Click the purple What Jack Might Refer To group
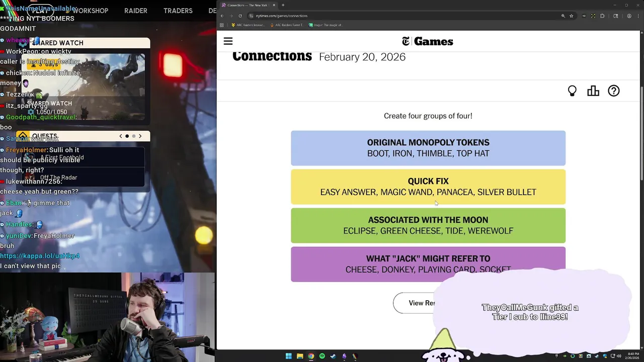The height and width of the screenshot is (362, 644). [428, 264]
